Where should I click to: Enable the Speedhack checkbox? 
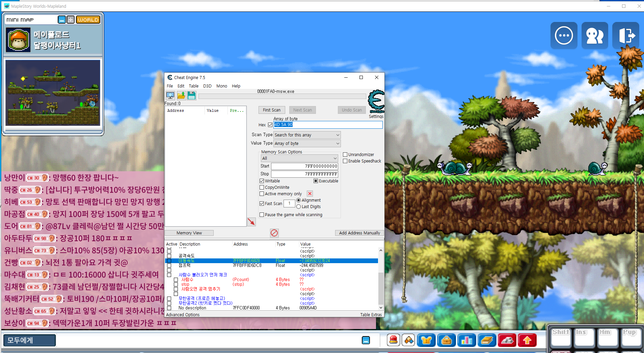click(x=345, y=161)
